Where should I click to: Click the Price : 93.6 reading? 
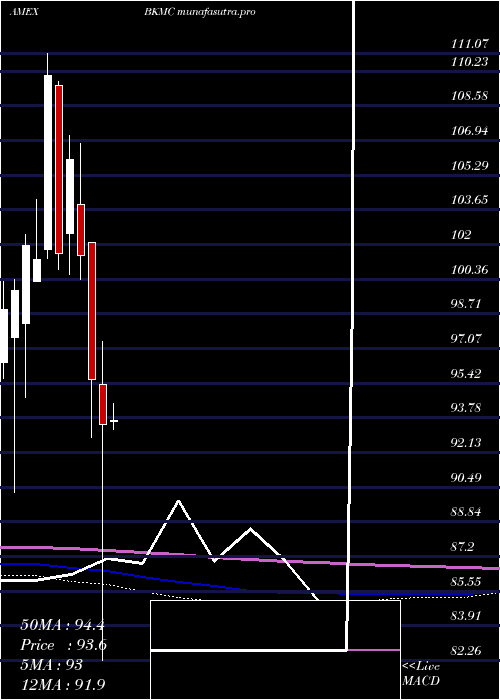pyautogui.click(x=64, y=645)
